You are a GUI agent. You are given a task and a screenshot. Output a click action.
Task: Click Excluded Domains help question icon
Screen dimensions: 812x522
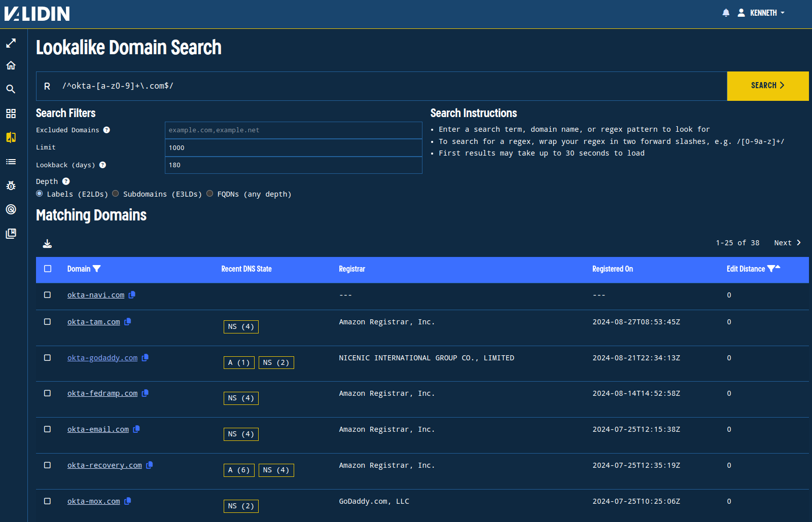coord(107,130)
